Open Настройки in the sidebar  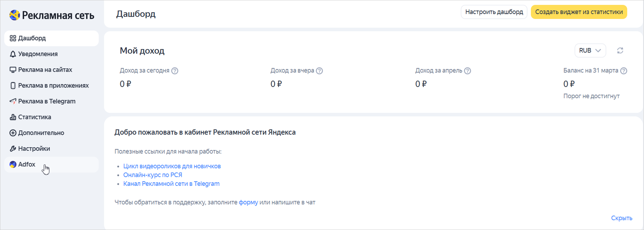tap(34, 149)
